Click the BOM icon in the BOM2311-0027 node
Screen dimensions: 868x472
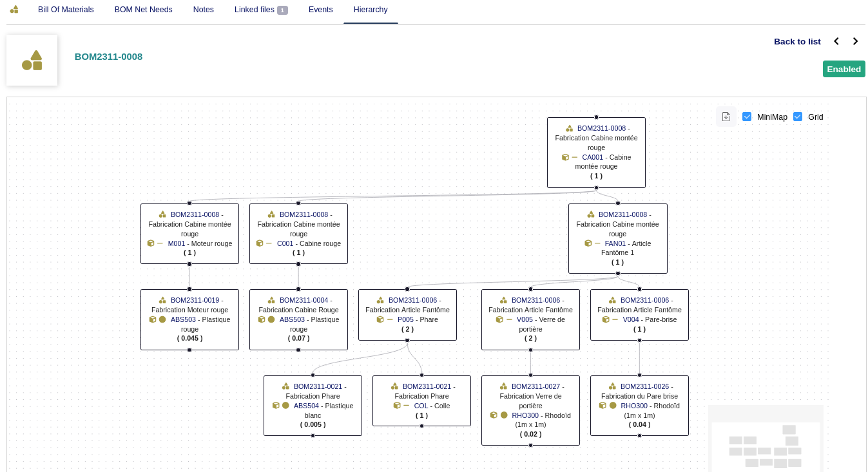point(503,386)
